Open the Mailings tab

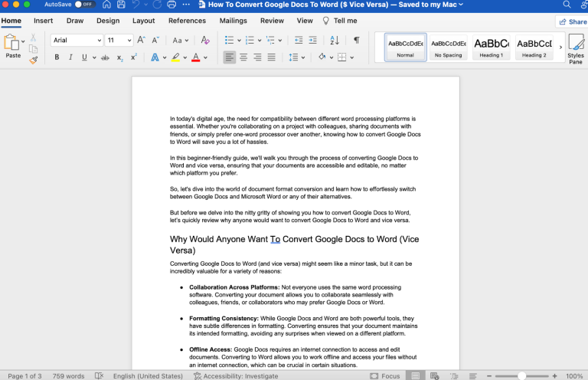click(234, 21)
